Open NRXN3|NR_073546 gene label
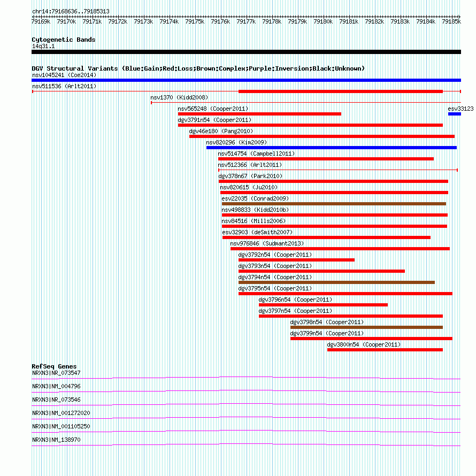This screenshot has height=476, width=476. tap(56, 400)
